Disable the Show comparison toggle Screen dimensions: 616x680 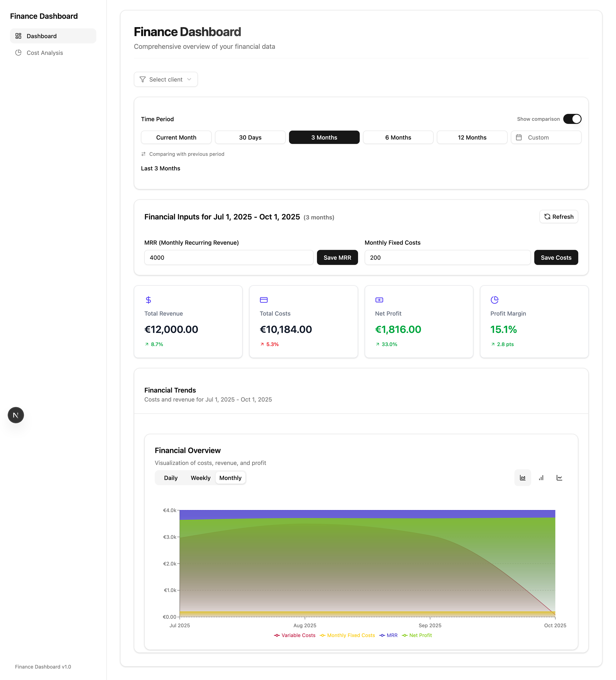coord(572,119)
